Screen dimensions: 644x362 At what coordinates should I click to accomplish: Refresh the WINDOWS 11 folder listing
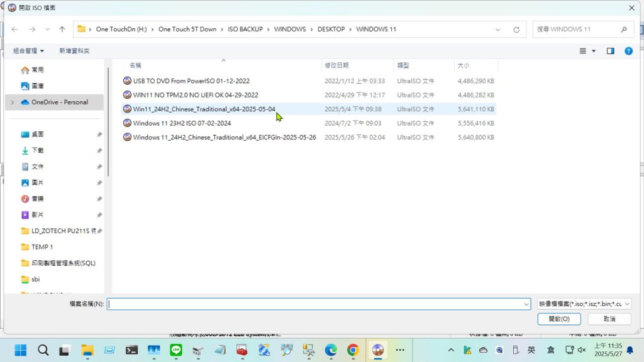click(x=516, y=30)
